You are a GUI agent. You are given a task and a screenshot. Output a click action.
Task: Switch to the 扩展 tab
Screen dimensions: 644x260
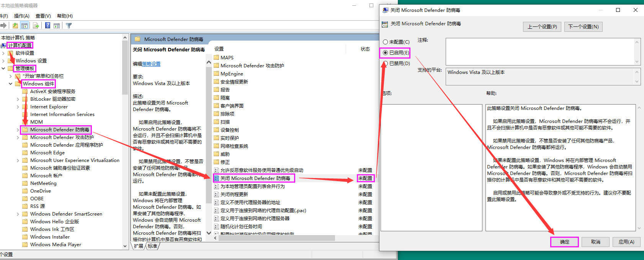139,246
